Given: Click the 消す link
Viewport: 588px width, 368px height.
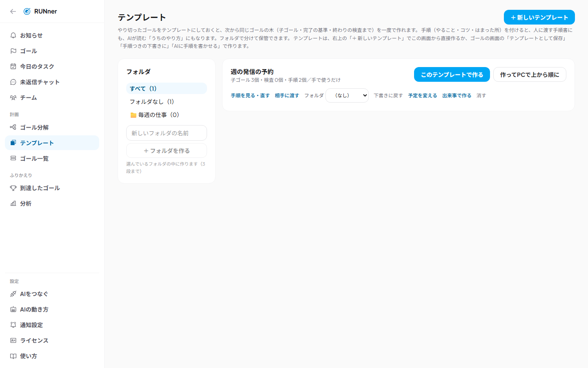Looking at the screenshot, I should point(481,96).
